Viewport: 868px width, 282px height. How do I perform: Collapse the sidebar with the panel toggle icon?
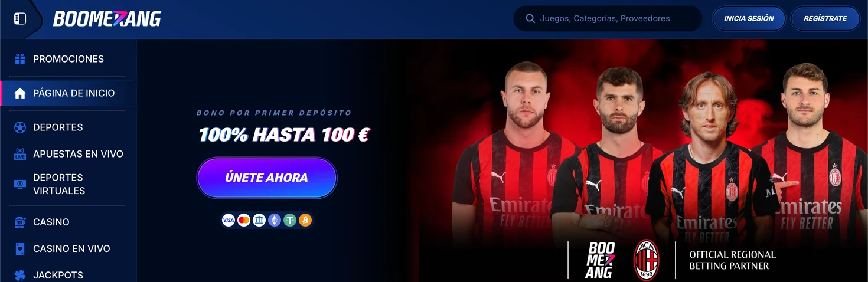coord(20,19)
